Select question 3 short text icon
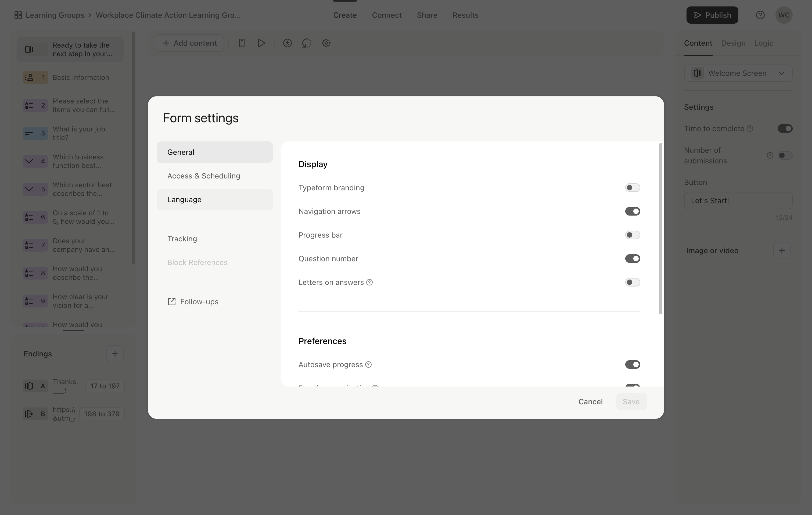812x515 pixels. [x=29, y=133]
